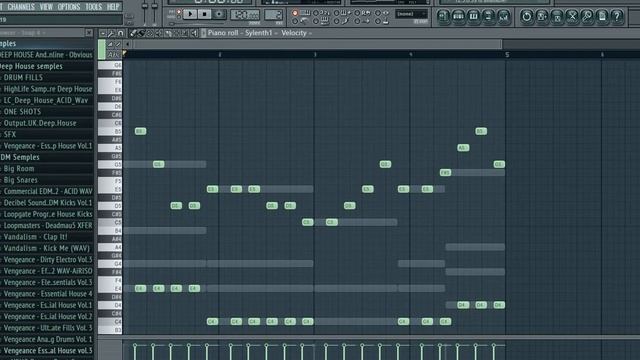
Task: Click the tempo display
Action: (245, 15)
